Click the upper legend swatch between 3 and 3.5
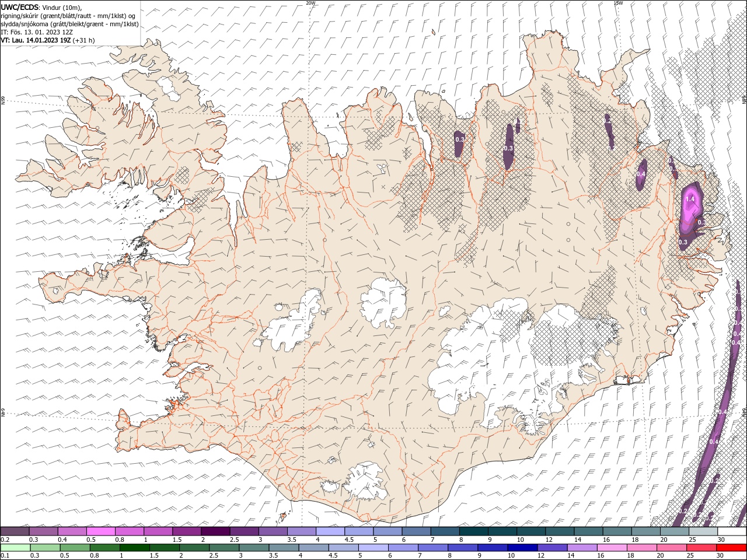Image resolution: width=747 pixels, height=560 pixels. [273, 531]
